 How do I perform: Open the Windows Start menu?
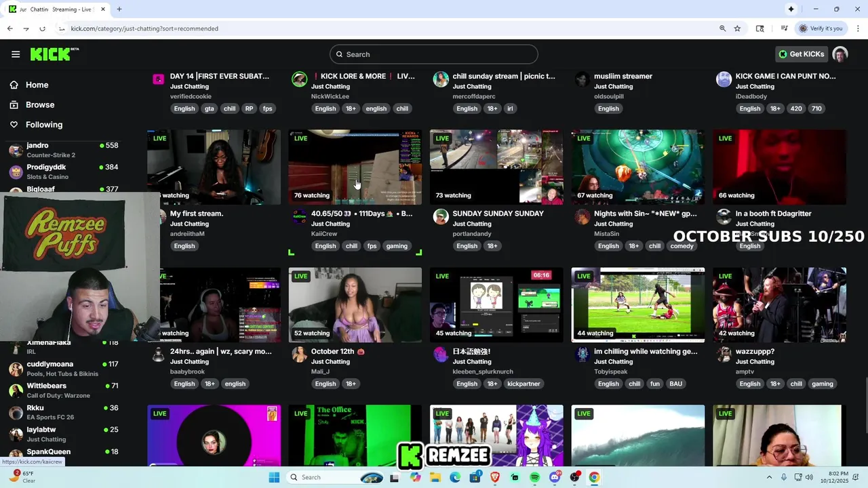[x=274, y=477]
